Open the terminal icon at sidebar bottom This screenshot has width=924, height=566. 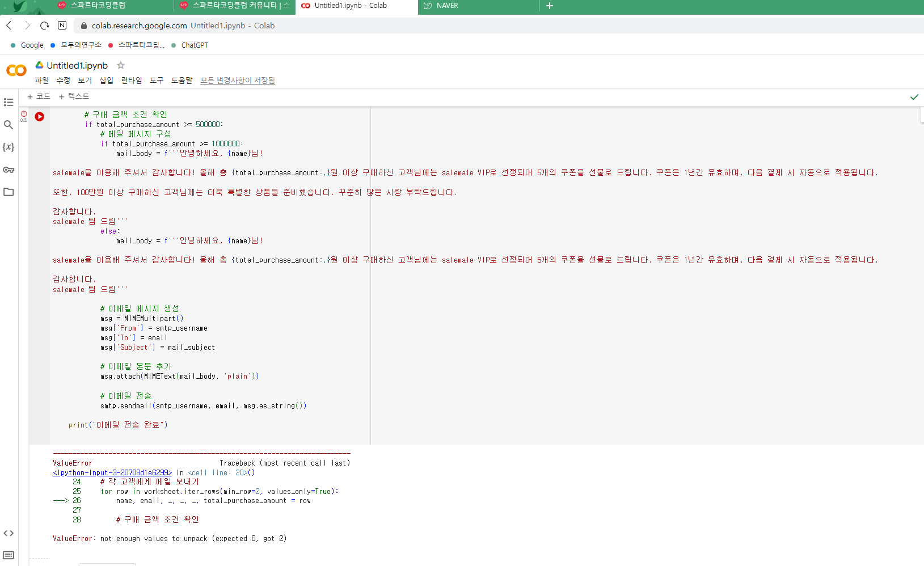pyautogui.click(x=9, y=555)
